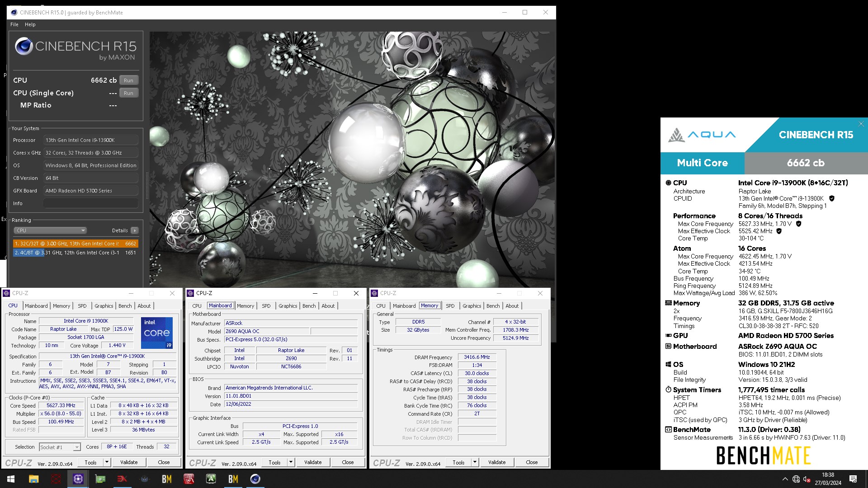Run the CPU multi-core benchmark
The height and width of the screenshot is (488, 868).
pyautogui.click(x=129, y=80)
